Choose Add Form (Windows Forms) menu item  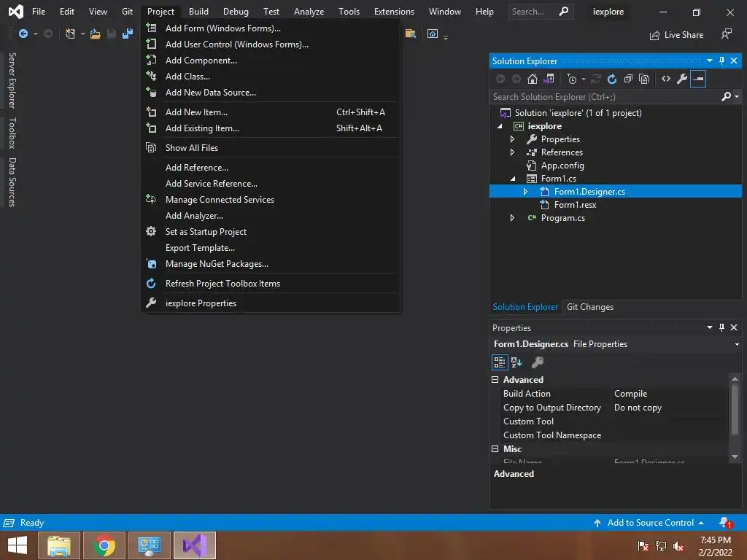tap(271, 28)
